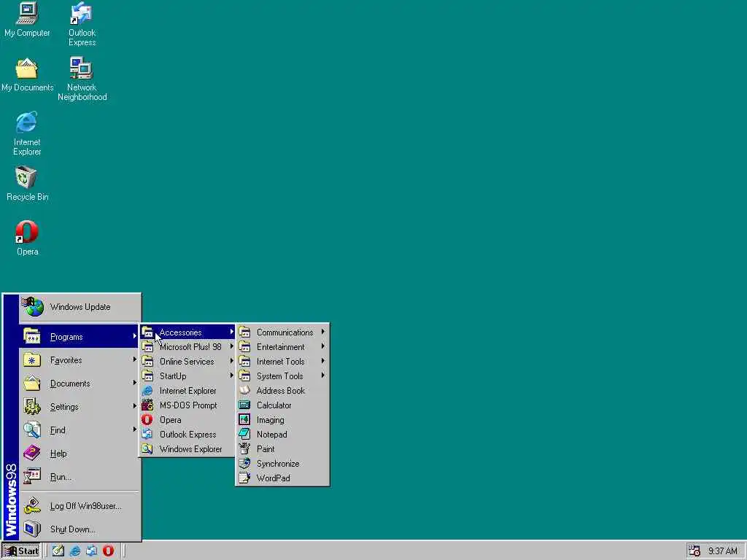This screenshot has height=560, width=747.
Task: Click Log Off Win98user... label
Action: (86, 506)
